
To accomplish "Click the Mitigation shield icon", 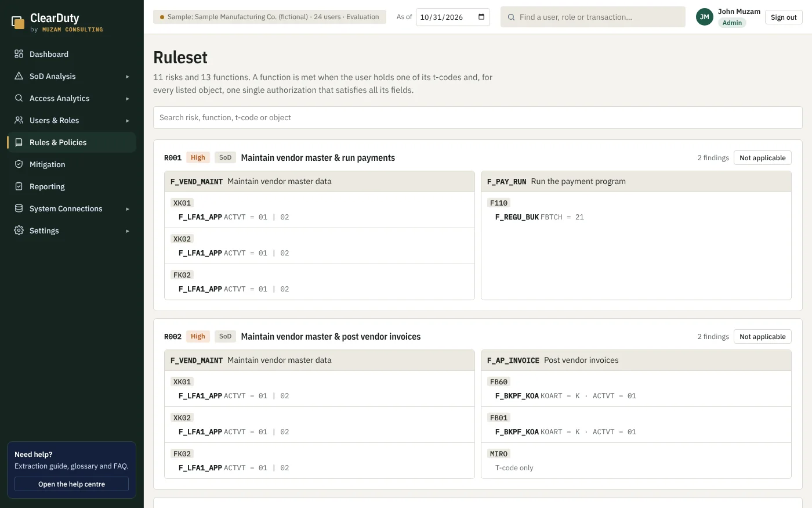I will tap(19, 164).
